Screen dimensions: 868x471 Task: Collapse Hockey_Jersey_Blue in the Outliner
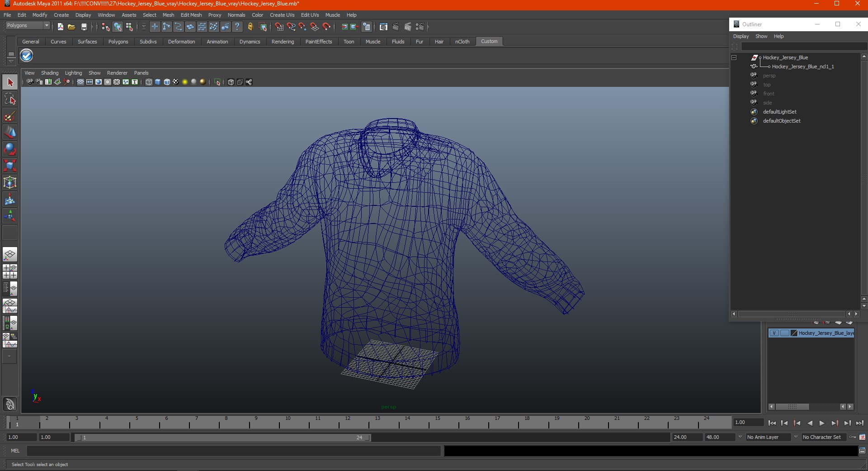(x=734, y=57)
